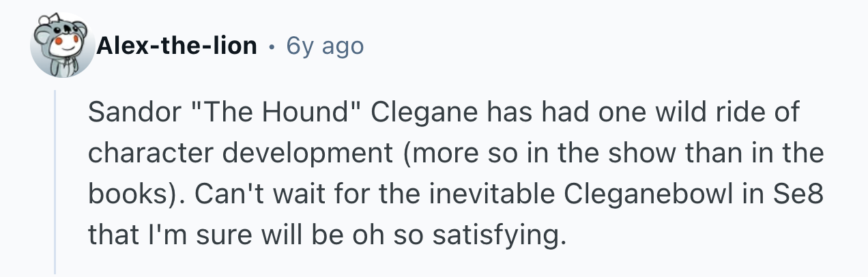Click the dot separator between username and timestamp

click(272, 47)
